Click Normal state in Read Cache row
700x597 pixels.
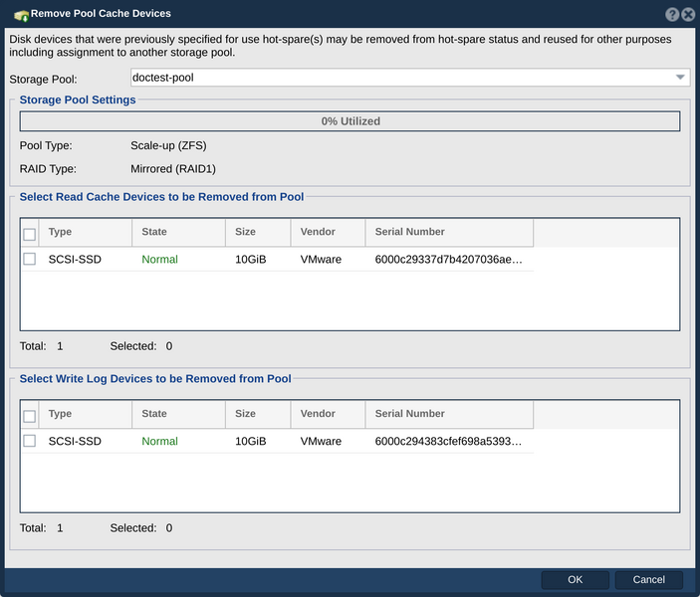tap(160, 260)
